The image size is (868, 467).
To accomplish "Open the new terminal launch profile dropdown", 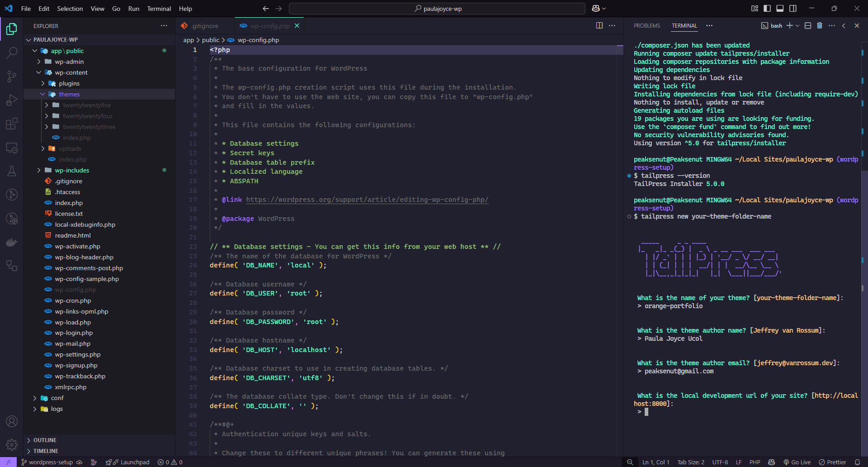I will pos(797,26).
